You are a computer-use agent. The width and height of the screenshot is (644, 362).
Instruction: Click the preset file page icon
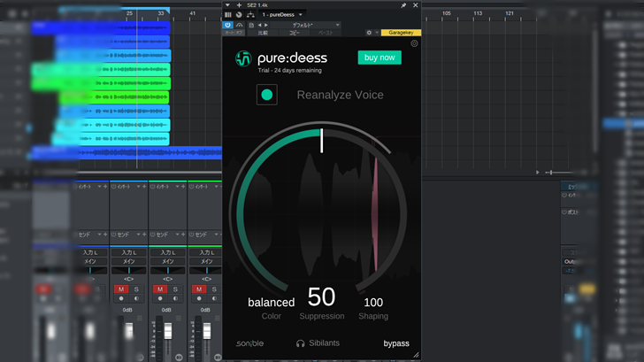pyautogui.click(x=251, y=25)
